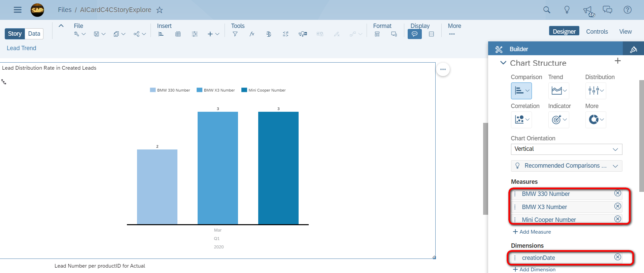644x273 pixels.
Task: Click the Builder panel vertical scrollbar
Action: click(642, 136)
